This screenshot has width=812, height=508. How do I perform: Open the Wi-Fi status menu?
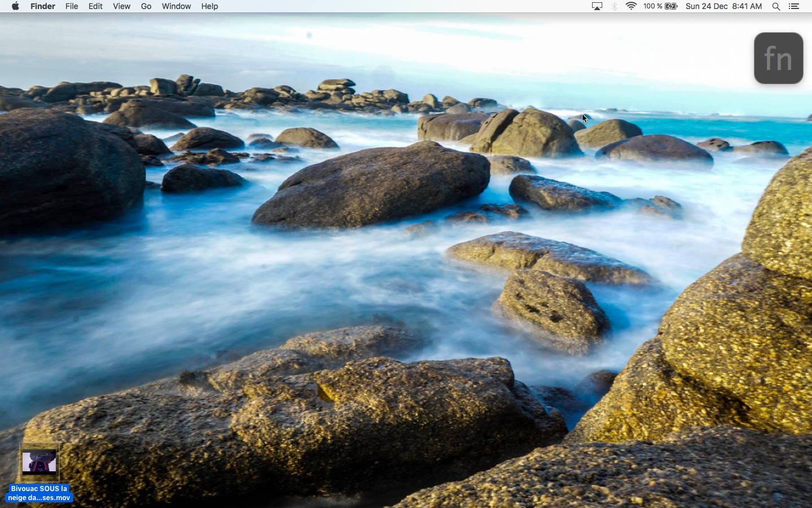click(631, 6)
